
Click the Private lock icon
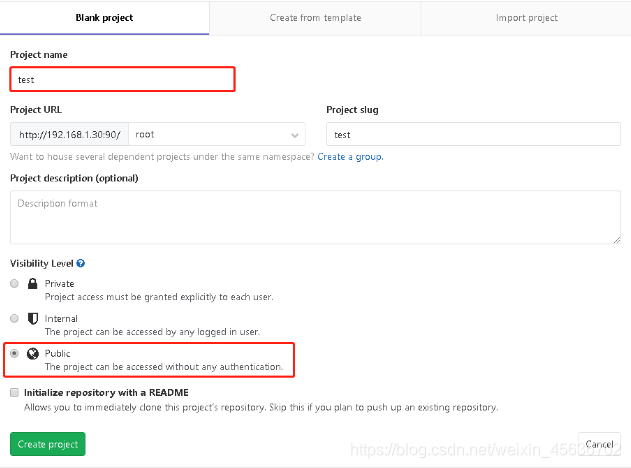[x=33, y=284]
